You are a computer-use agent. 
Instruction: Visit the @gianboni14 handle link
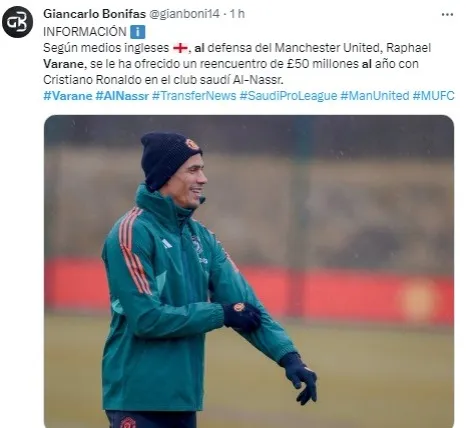(184, 14)
